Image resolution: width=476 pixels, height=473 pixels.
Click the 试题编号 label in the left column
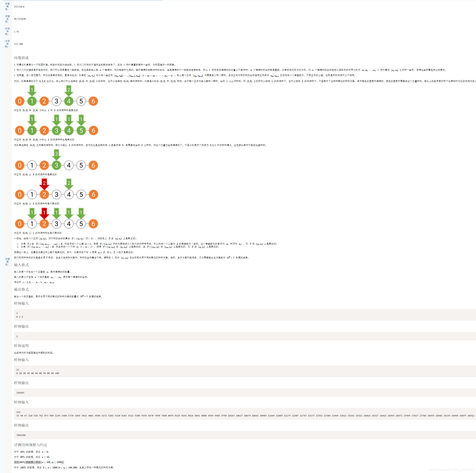(7, 6)
